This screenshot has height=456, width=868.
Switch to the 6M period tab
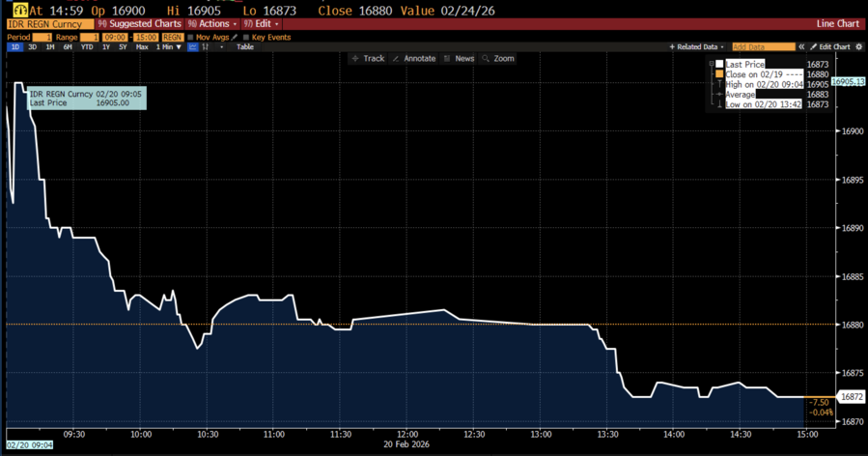tap(68, 46)
